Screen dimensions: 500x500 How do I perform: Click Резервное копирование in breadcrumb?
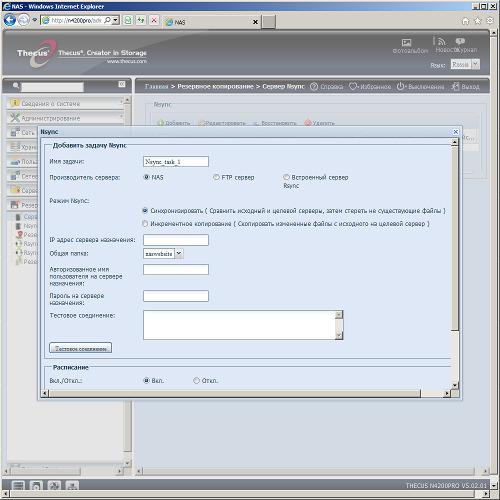tap(215, 86)
